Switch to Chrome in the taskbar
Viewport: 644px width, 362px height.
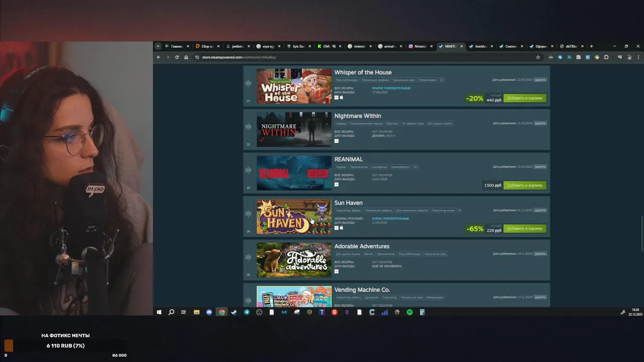coord(221,312)
